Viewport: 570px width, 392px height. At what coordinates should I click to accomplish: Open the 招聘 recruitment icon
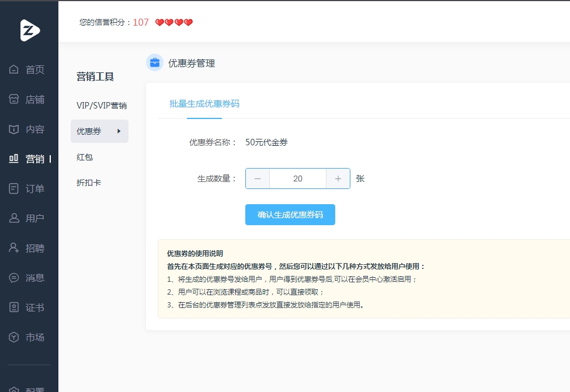[14, 248]
